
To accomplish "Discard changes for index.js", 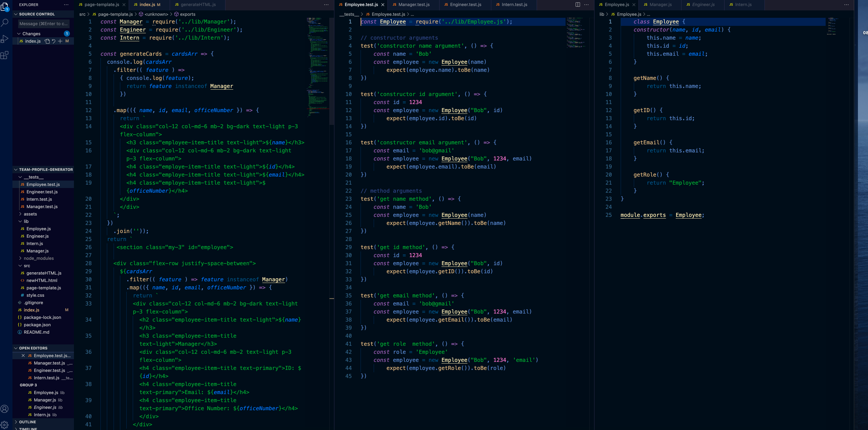I will (x=53, y=41).
